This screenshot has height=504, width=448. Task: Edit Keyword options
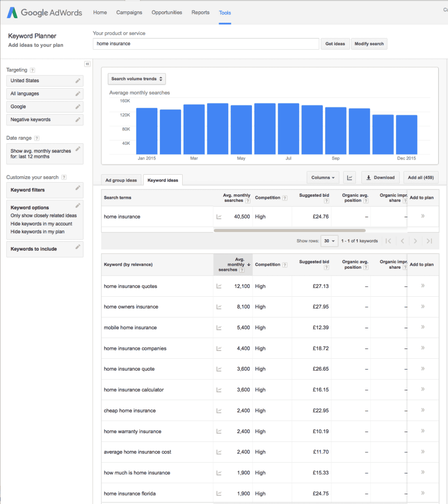point(77,206)
